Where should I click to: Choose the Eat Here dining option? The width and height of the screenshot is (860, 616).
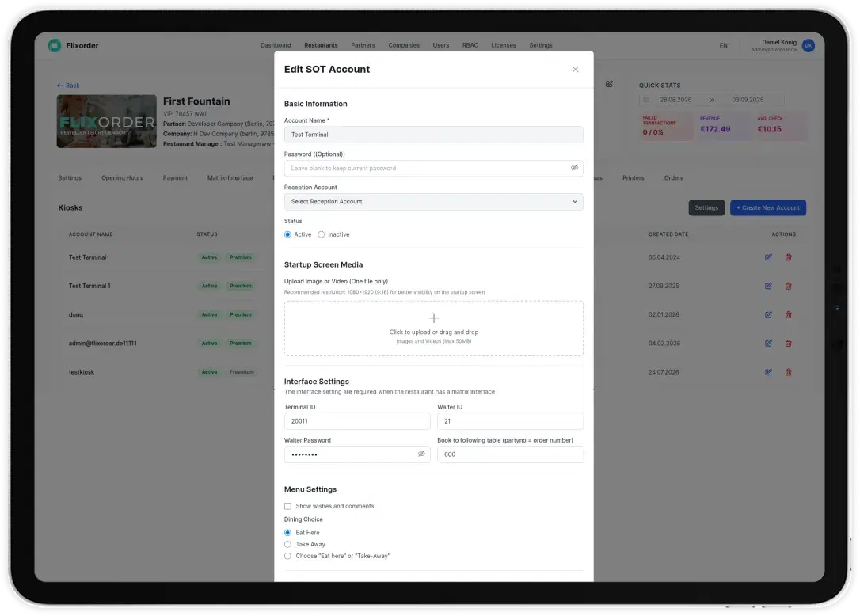tap(288, 533)
